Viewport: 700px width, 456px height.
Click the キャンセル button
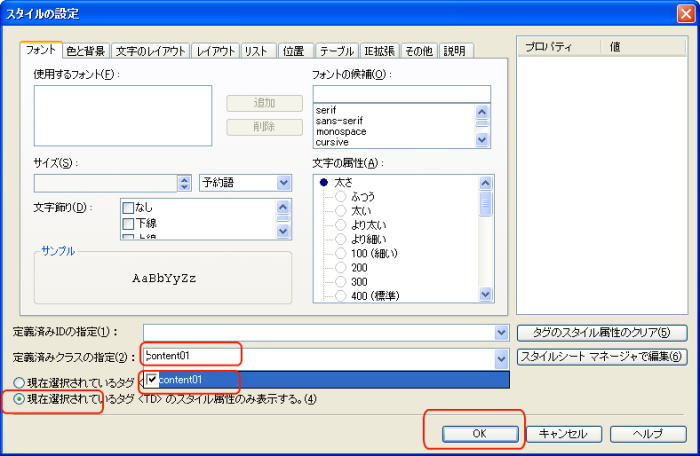click(563, 434)
